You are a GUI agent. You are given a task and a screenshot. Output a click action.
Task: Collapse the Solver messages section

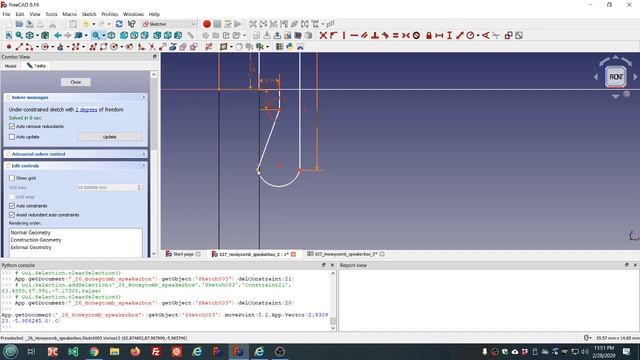(x=144, y=97)
